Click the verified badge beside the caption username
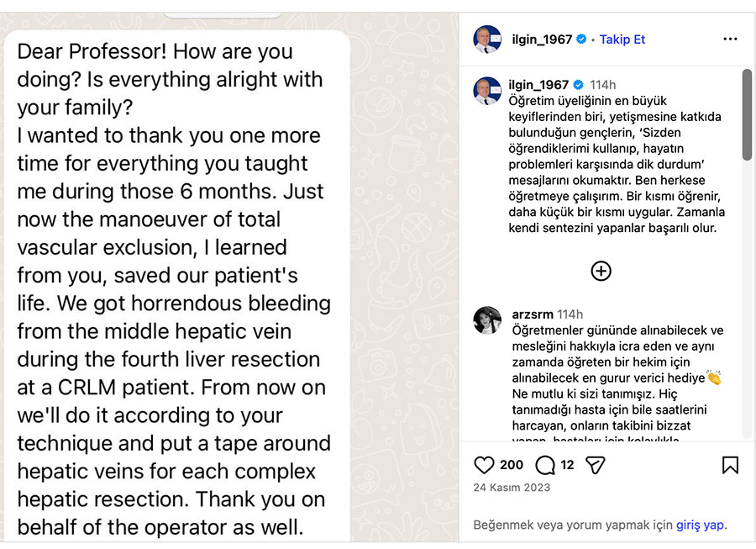Viewport: 756px width, 549px height. point(578,85)
